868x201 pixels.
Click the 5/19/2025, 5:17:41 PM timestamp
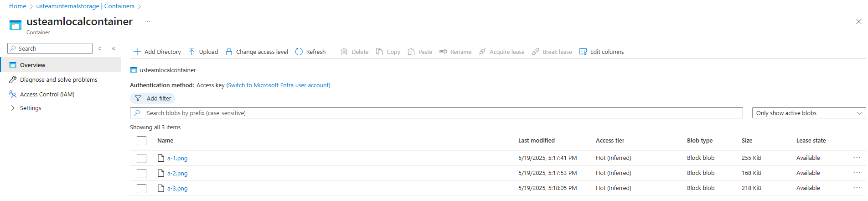pos(548,158)
